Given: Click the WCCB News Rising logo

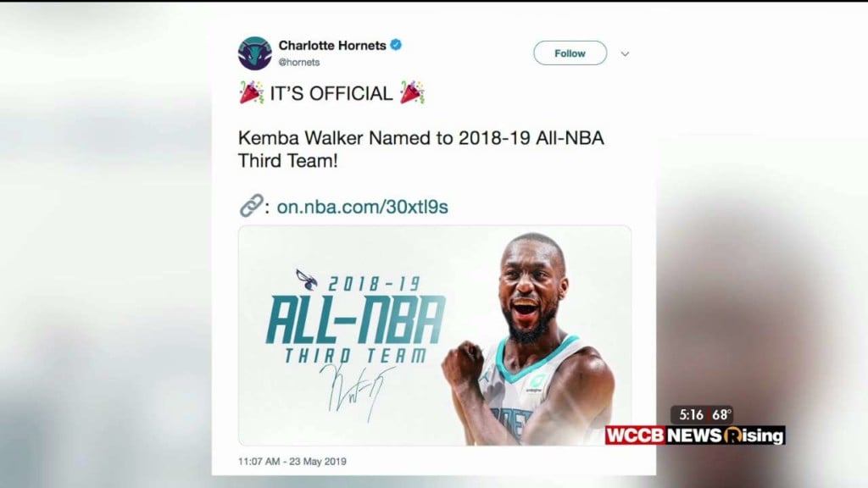Looking at the screenshot, I should point(695,435).
